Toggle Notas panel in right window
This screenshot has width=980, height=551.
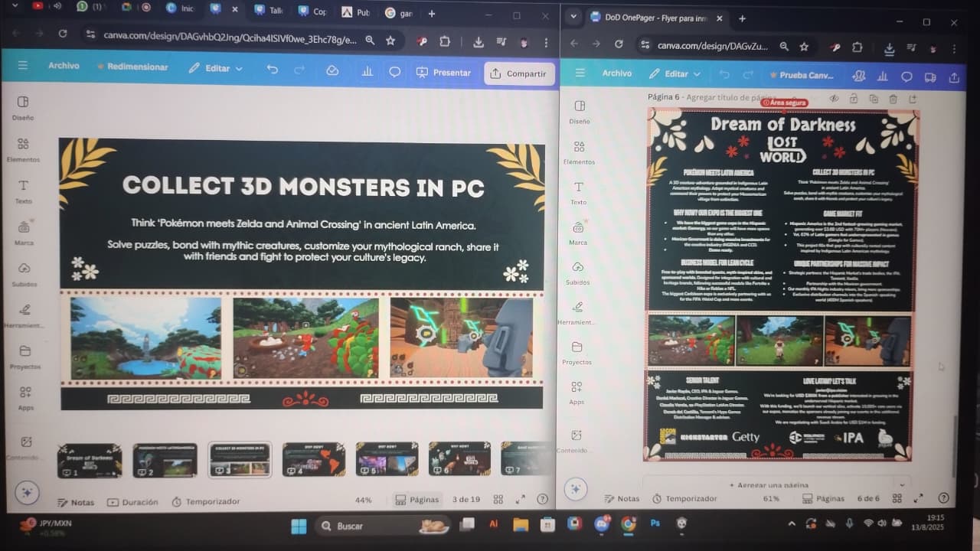(620, 498)
